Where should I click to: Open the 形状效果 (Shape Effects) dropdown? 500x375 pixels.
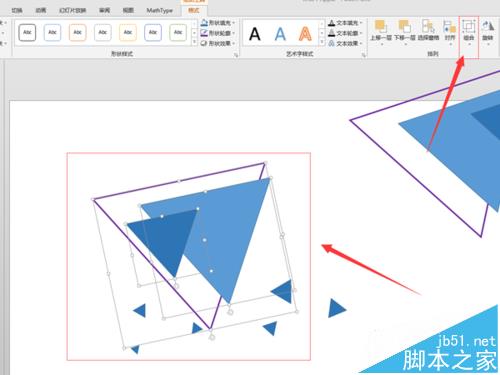(218, 44)
